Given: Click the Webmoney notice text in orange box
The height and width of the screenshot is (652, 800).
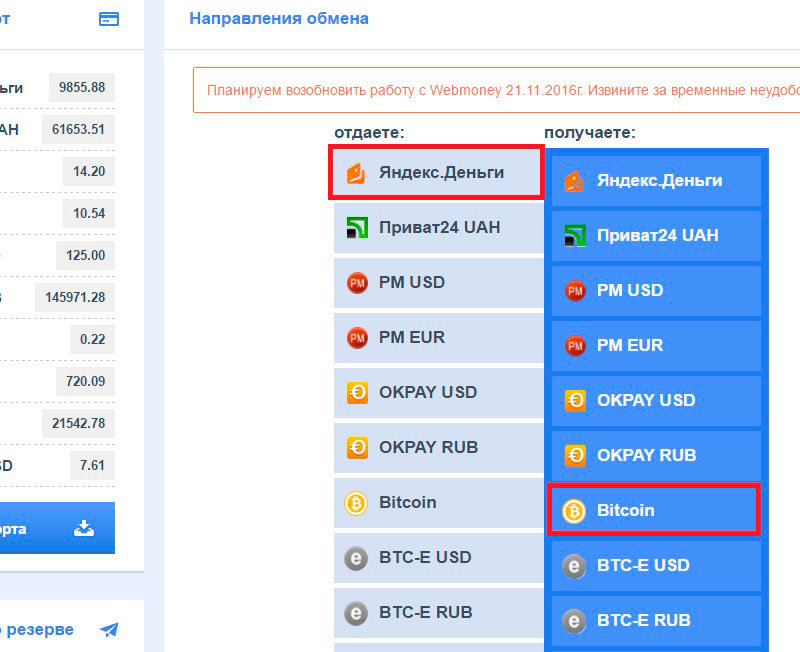Looking at the screenshot, I should [x=503, y=90].
